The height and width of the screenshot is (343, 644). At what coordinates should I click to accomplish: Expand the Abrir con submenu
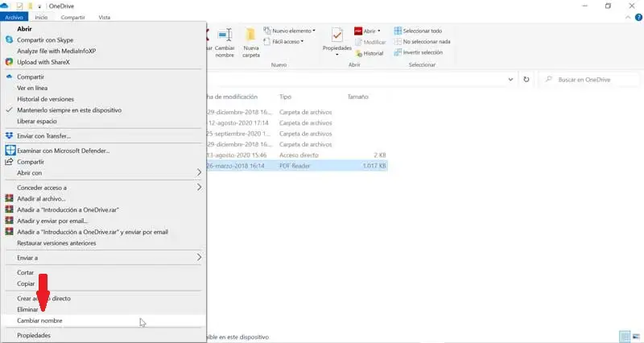tap(103, 173)
